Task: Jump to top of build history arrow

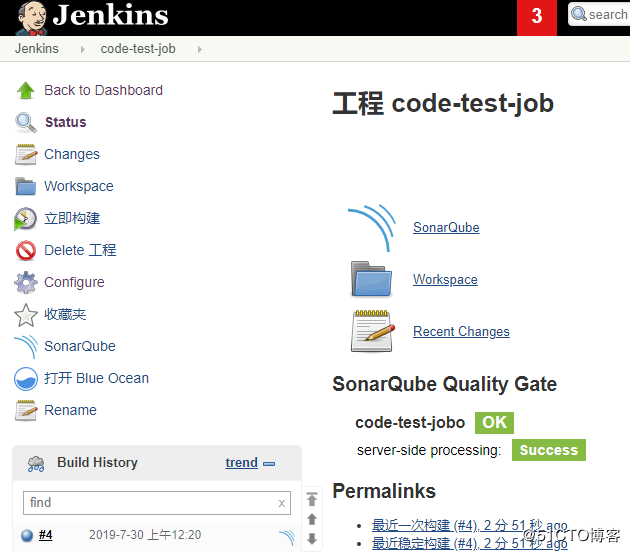Action: (312, 499)
